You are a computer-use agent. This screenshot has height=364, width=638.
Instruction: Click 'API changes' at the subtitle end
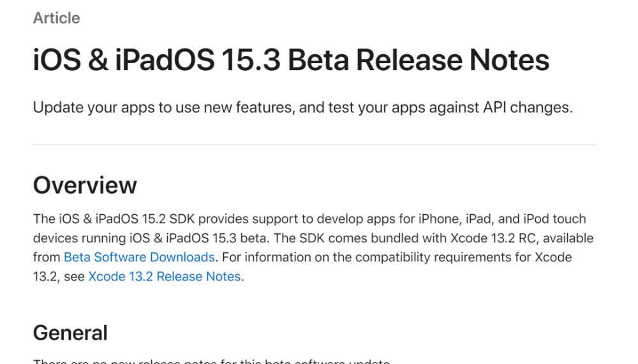(x=528, y=108)
